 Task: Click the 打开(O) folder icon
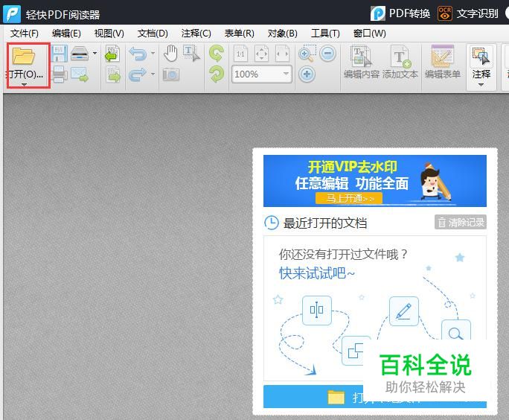[x=24, y=56]
